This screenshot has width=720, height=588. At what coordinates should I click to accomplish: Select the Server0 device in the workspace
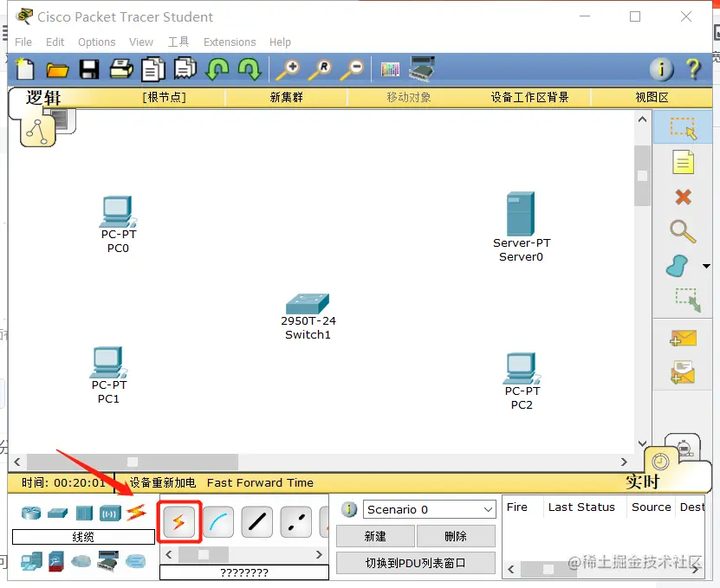point(520,214)
